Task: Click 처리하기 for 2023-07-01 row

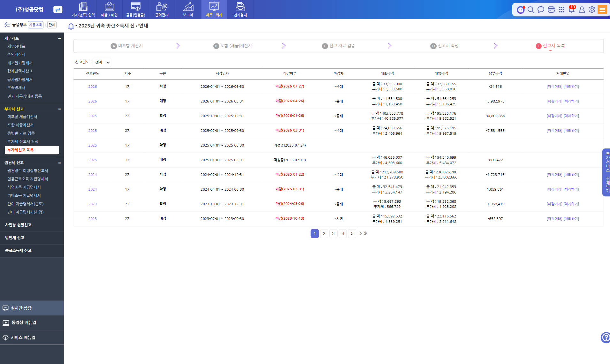Action: (571, 219)
